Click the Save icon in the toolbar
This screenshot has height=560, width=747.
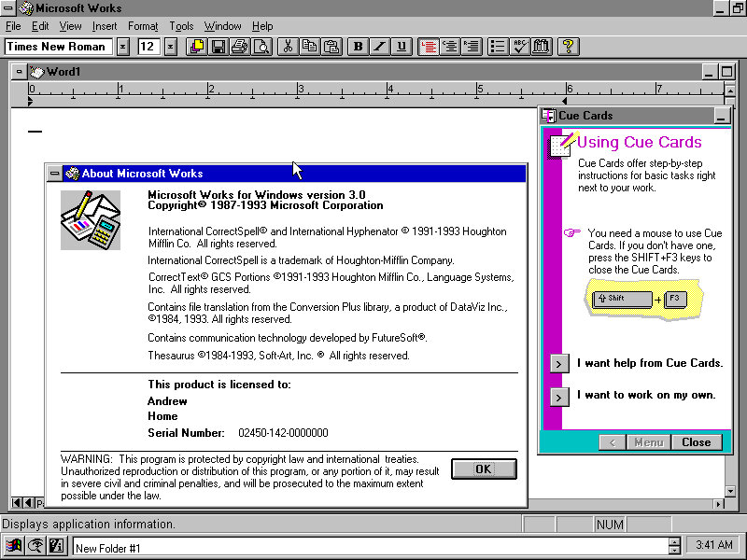tap(218, 46)
